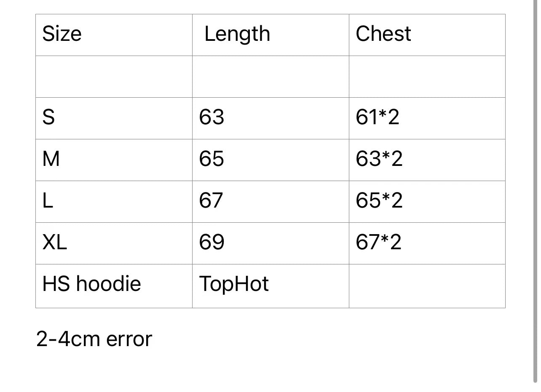Click the 2-4cm error note text

click(94, 339)
